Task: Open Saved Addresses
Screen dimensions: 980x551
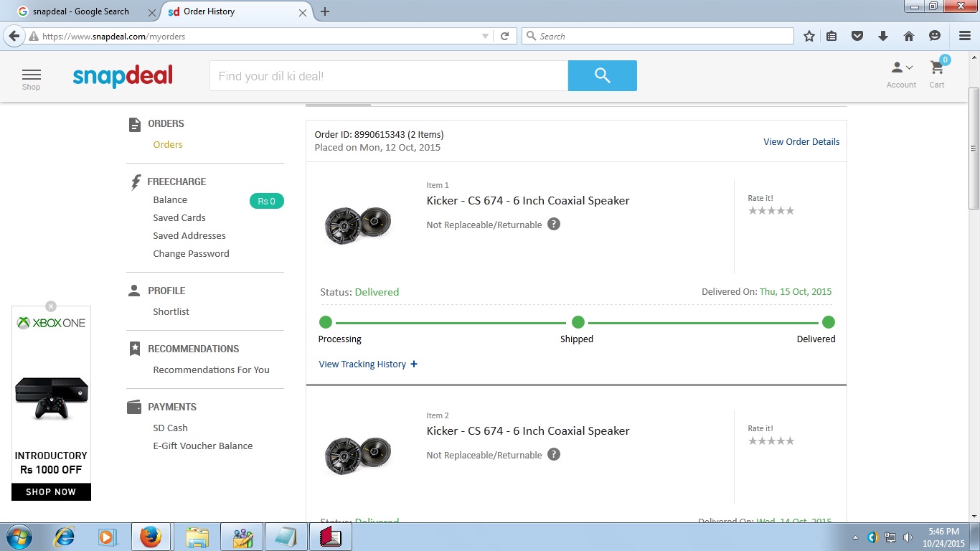Action: tap(189, 236)
